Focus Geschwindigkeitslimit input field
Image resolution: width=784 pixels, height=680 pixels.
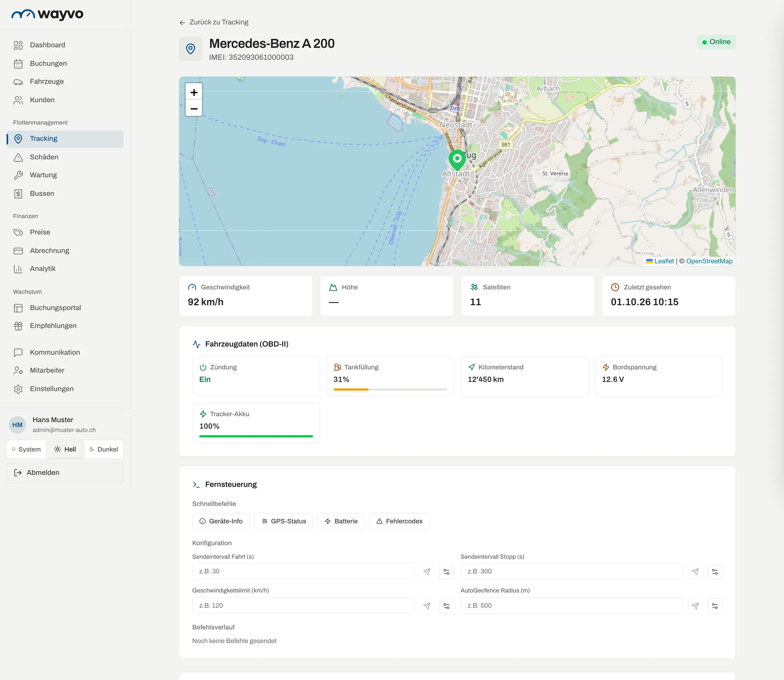point(303,606)
